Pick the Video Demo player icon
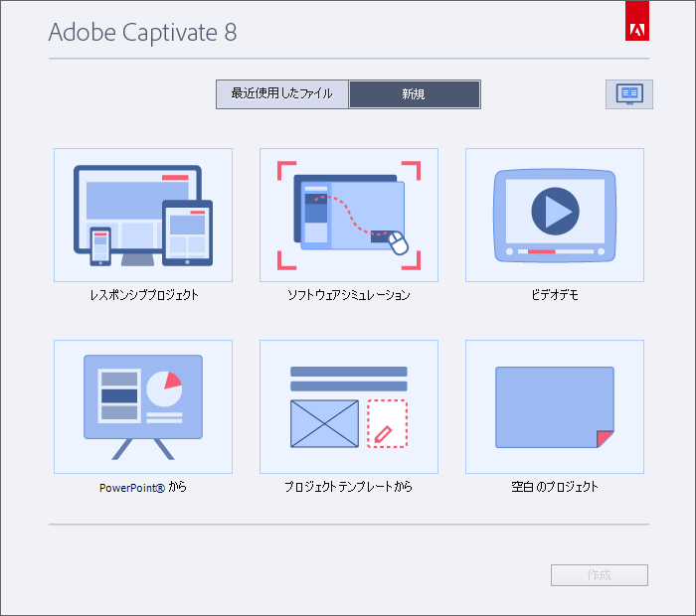696x616 pixels. [x=554, y=215]
